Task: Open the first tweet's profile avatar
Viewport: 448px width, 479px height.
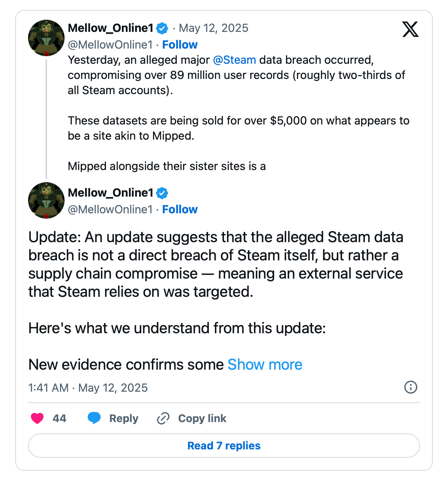Action: coord(46,38)
